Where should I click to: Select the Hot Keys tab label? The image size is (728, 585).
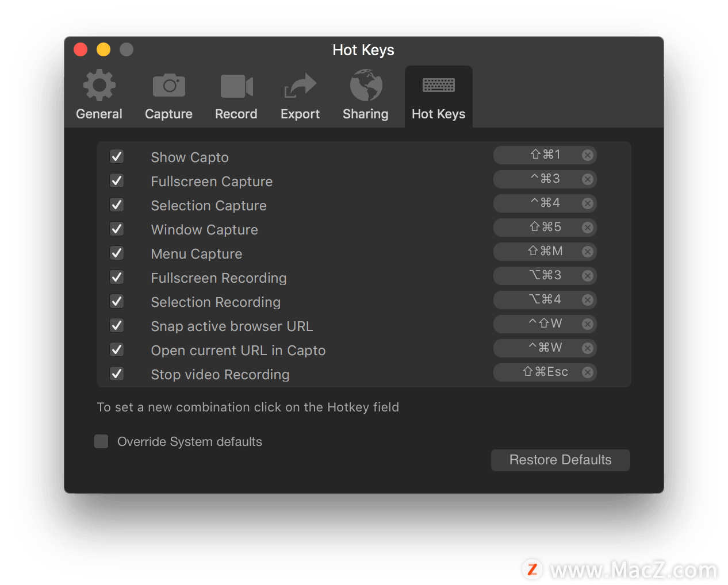[x=439, y=114]
